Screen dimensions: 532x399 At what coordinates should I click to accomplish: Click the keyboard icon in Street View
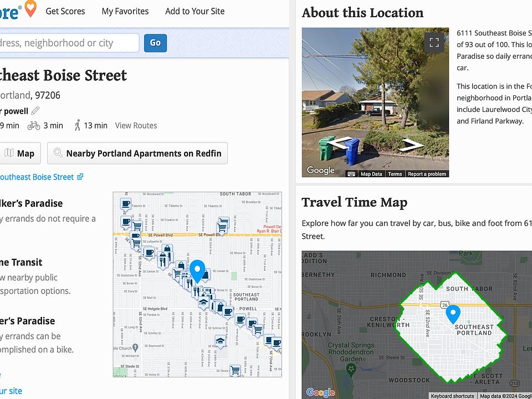(351, 174)
